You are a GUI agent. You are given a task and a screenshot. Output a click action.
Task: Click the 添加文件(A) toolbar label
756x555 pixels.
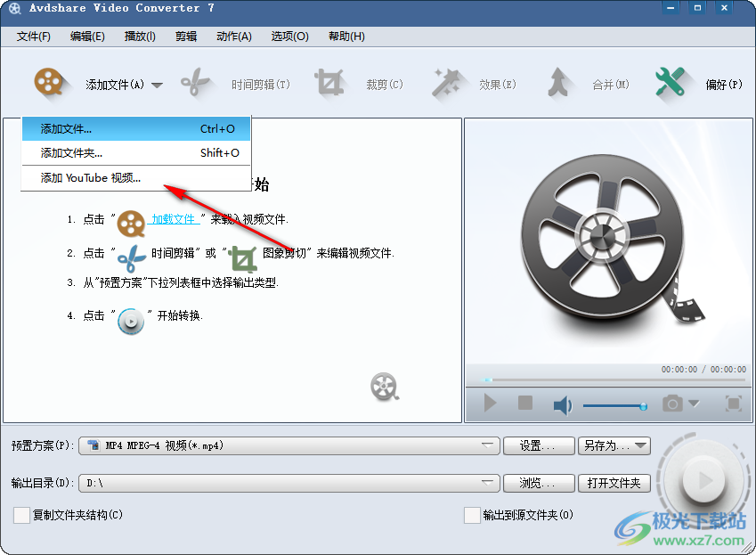coord(115,85)
